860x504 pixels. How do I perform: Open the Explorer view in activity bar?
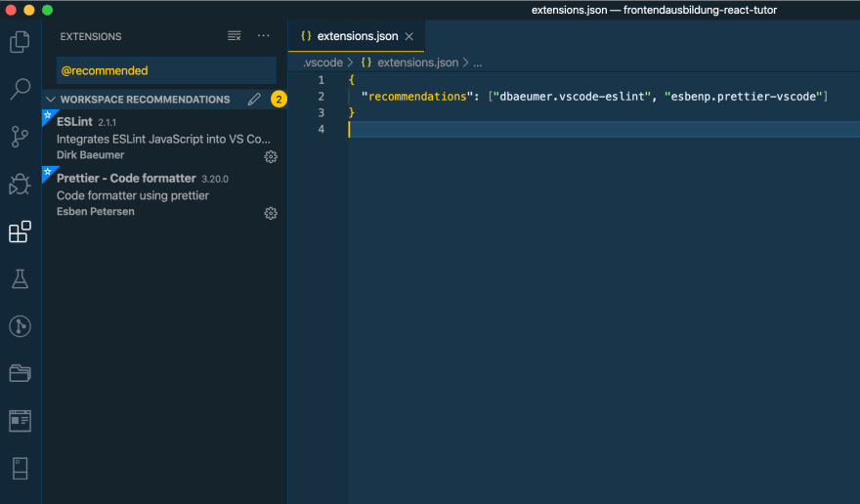click(x=20, y=42)
